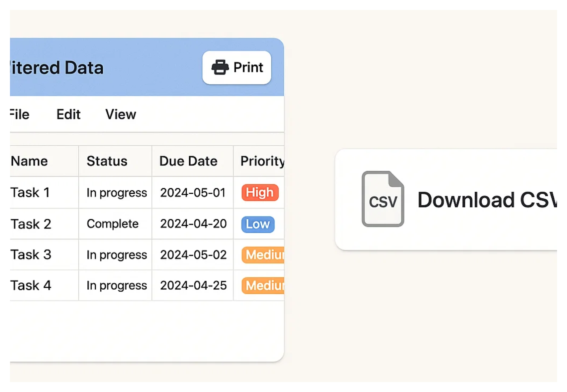This screenshot has height=392, width=567.
Task: Select the Low priority badge
Action: (x=258, y=224)
